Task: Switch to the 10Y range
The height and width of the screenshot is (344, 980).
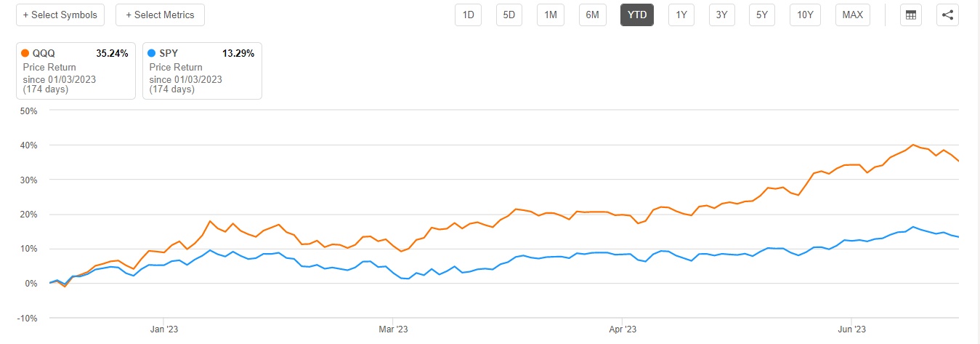Action: [805, 15]
